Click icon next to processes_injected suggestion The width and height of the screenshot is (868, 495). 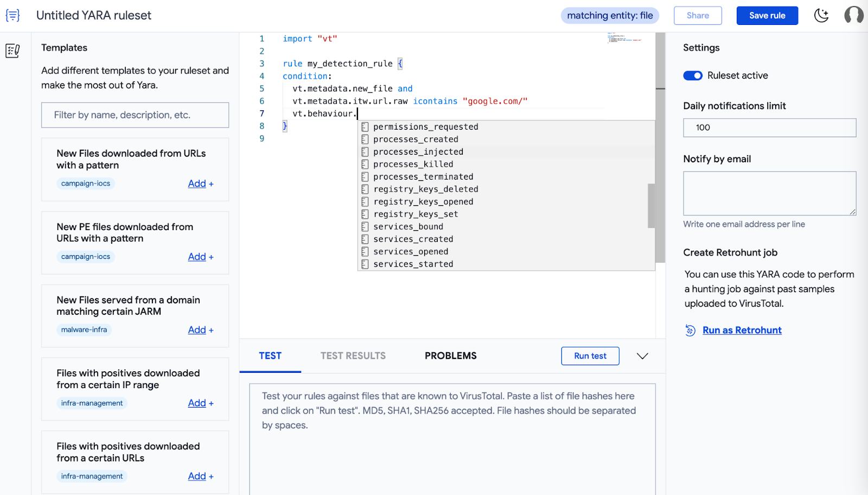(365, 152)
